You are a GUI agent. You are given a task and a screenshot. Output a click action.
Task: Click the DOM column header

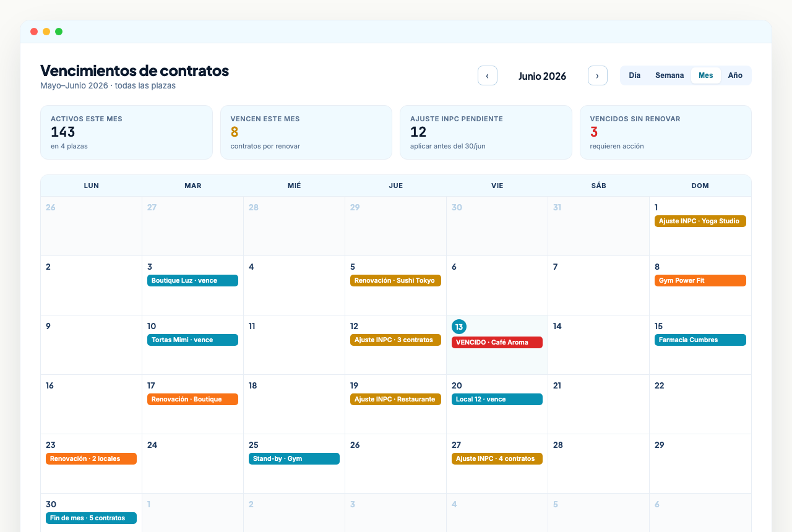(x=700, y=186)
